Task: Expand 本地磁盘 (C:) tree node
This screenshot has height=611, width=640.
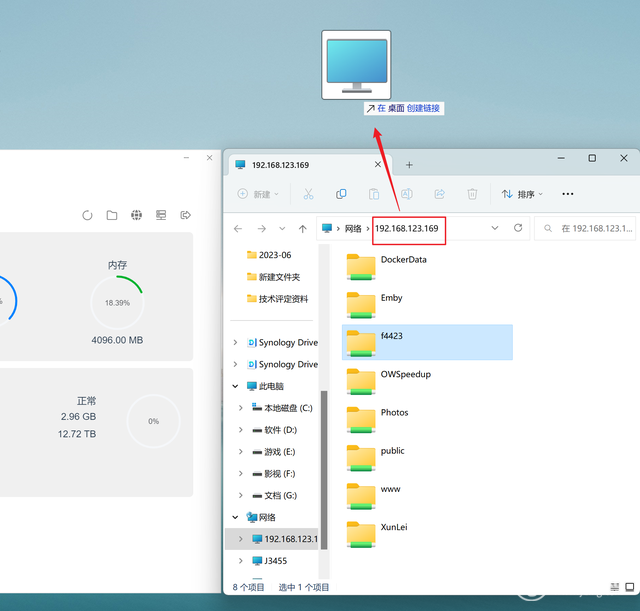Action: coord(241,408)
